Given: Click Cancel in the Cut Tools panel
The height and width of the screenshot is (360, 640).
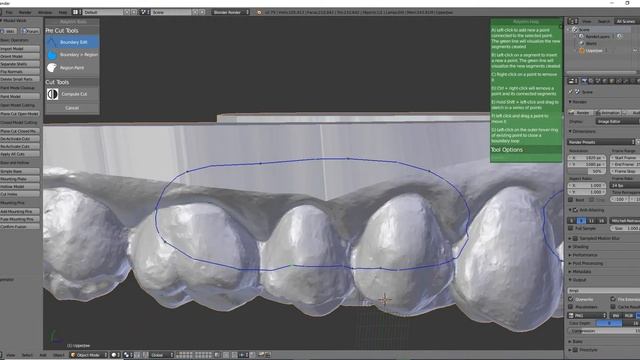Looking at the screenshot, I should (72, 108).
